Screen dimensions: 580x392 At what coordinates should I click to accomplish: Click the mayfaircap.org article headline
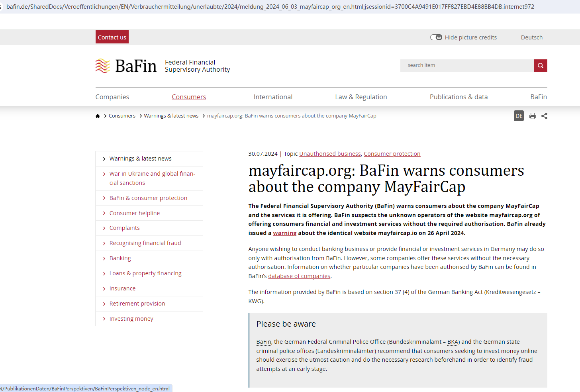[x=386, y=178]
